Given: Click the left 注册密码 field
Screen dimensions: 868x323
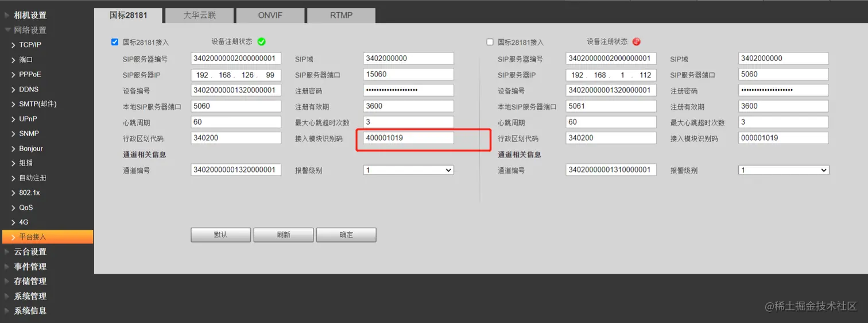Looking at the screenshot, I should tap(409, 90).
